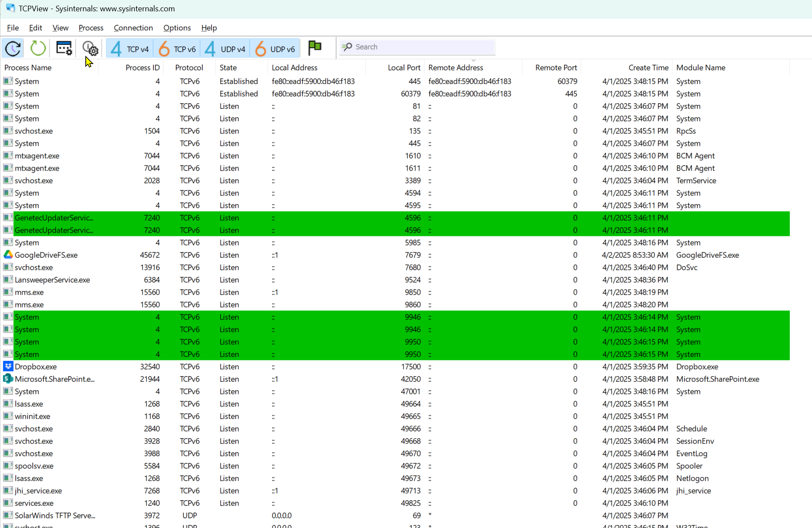Toggle the UDP v6 filter
The image size is (812, 528).
coord(274,48)
